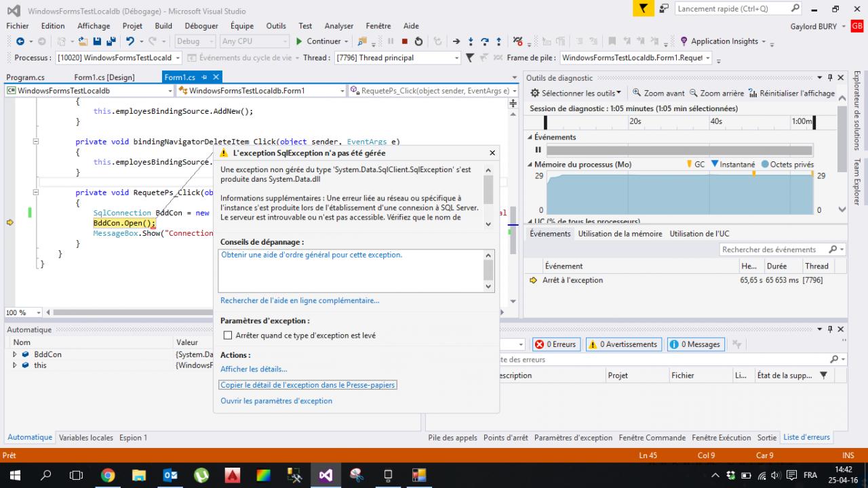Open Sélectionner les outils dropdown
The height and width of the screenshot is (488, 868).
pyautogui.click(x=576, y=93)
